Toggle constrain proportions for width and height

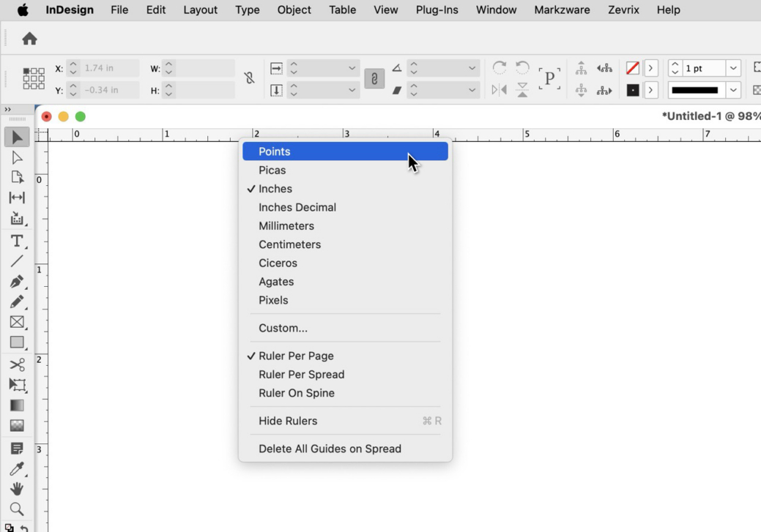tap(250, 78)
